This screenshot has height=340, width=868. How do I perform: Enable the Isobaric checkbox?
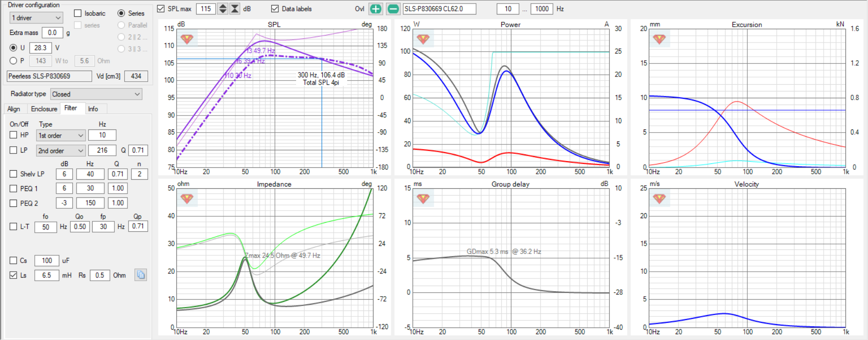(x=78, y=13)
